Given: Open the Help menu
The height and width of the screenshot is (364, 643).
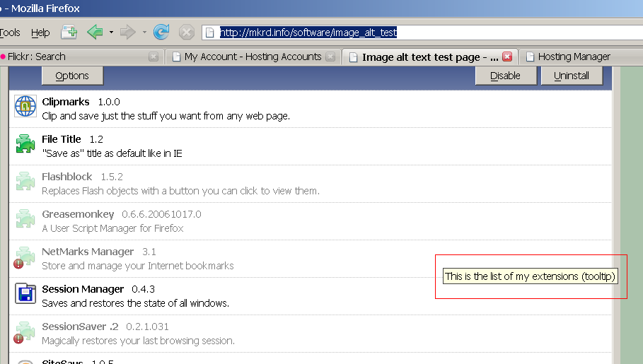Looking at the screenshot, I should pos(40,33).
